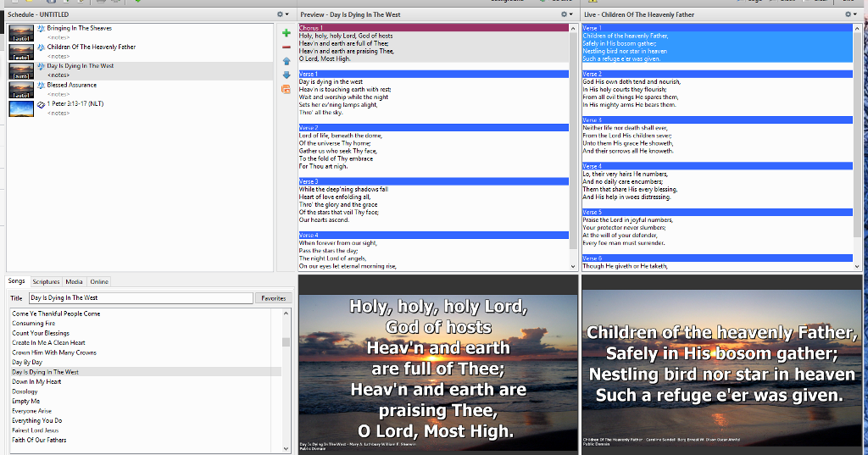Viewport: 868px width, 455px height.
Task: Click scroll down arrow in song list
Action: pos(287,448)
